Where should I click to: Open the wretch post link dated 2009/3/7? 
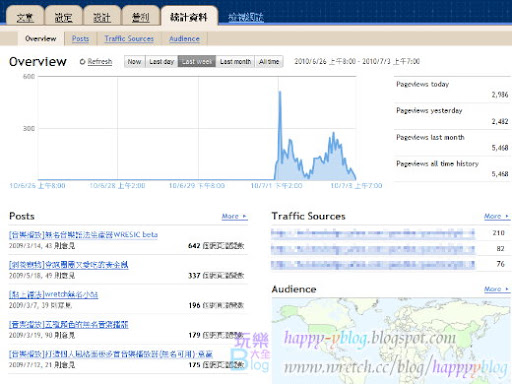coord(53,294)
